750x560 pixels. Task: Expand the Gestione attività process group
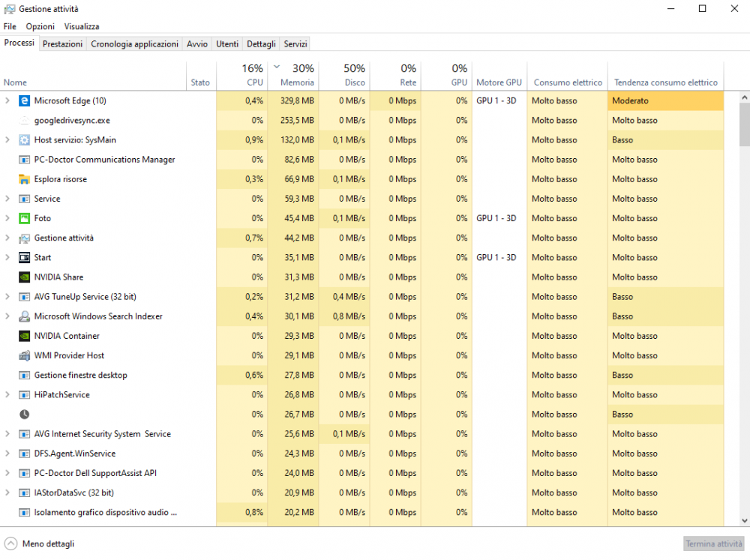(x=7, y=238)
